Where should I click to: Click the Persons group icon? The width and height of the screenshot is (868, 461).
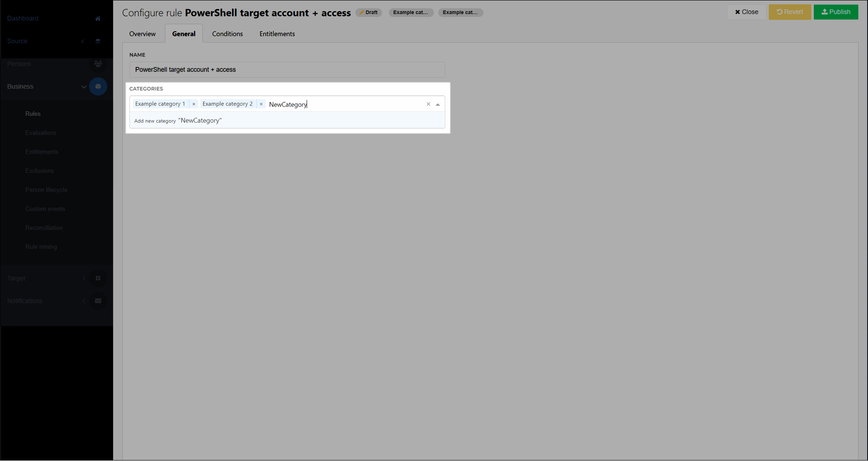click(x=98, y=64)
